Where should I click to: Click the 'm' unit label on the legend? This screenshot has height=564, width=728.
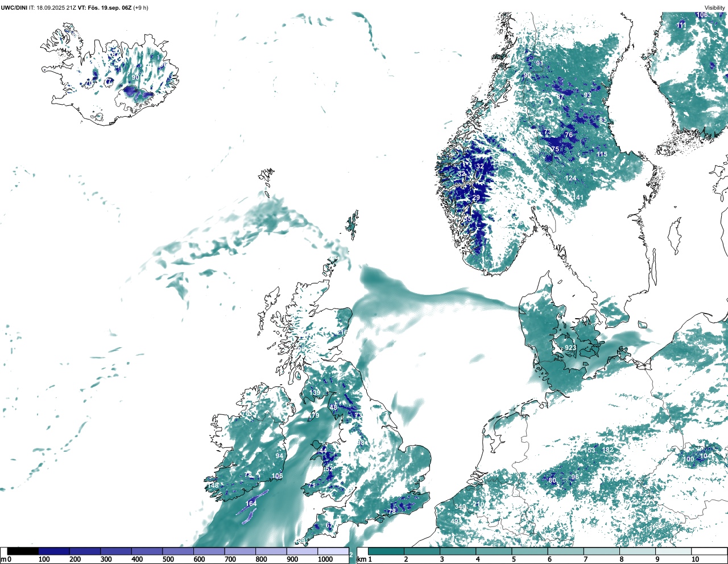tap(3, 559)
